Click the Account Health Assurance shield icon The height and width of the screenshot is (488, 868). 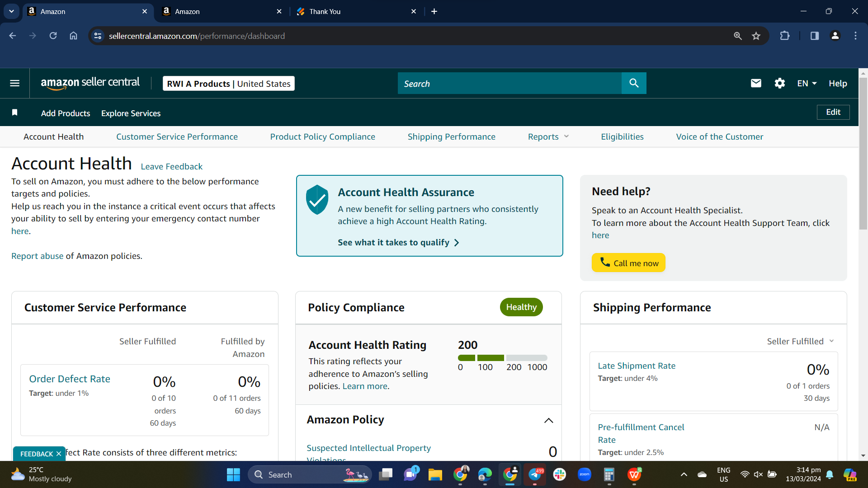tap(317, 199)
